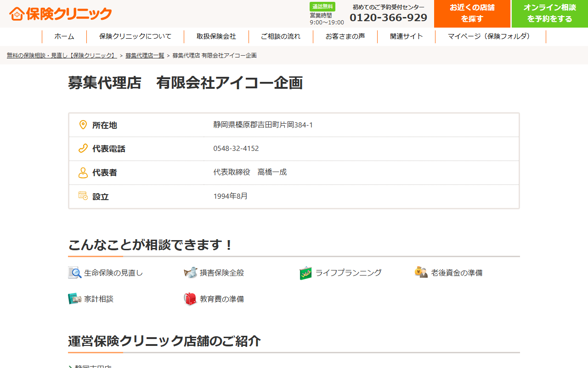The width and height of the screenshot is (588, 368).
Task: Select the 取扱保険会社 menu item
Action: point(216,36)
